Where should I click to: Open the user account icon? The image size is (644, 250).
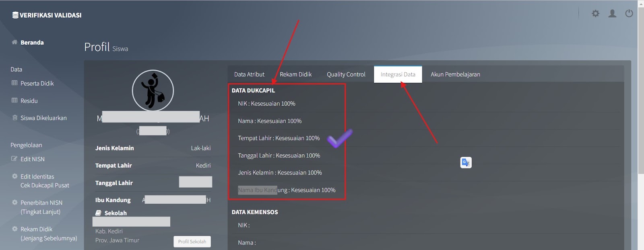[x=612, y=14]
